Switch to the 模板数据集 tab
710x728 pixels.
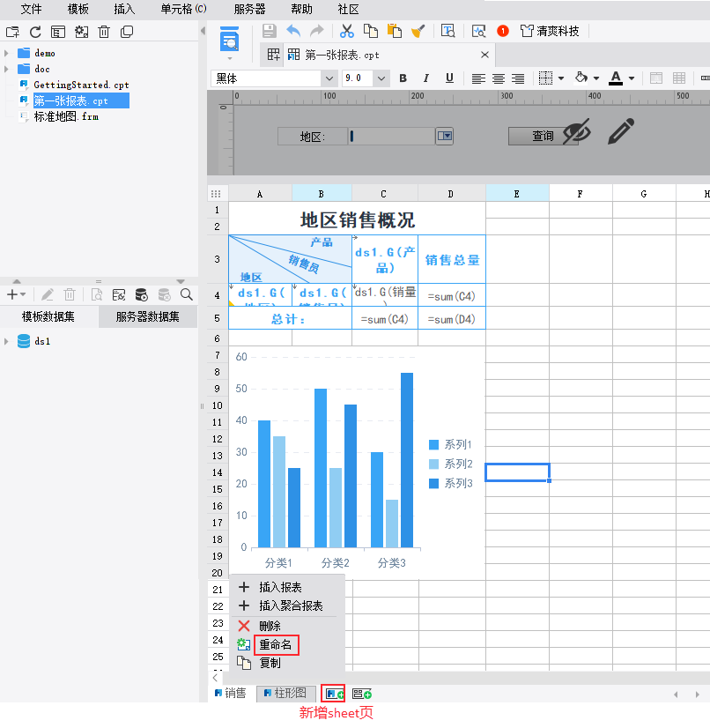click(48, 316)
